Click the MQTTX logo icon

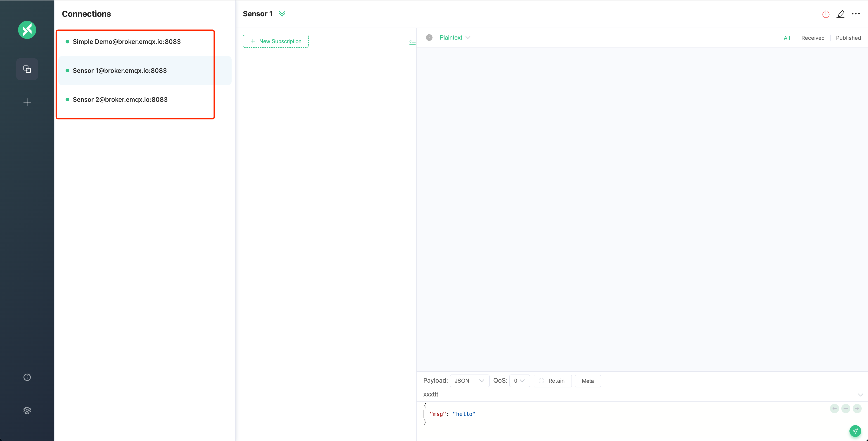tap(27, 30)
